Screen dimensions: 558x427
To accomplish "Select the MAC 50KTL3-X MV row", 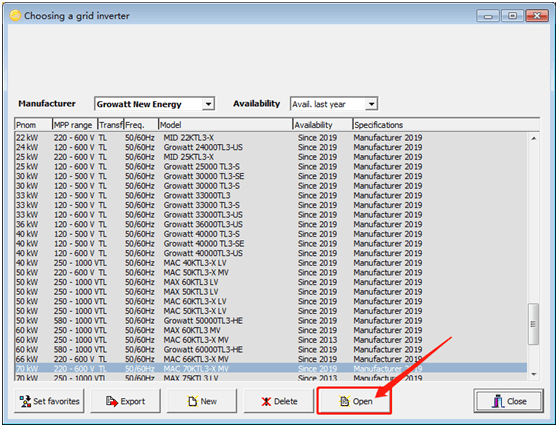I will point(271,272).
